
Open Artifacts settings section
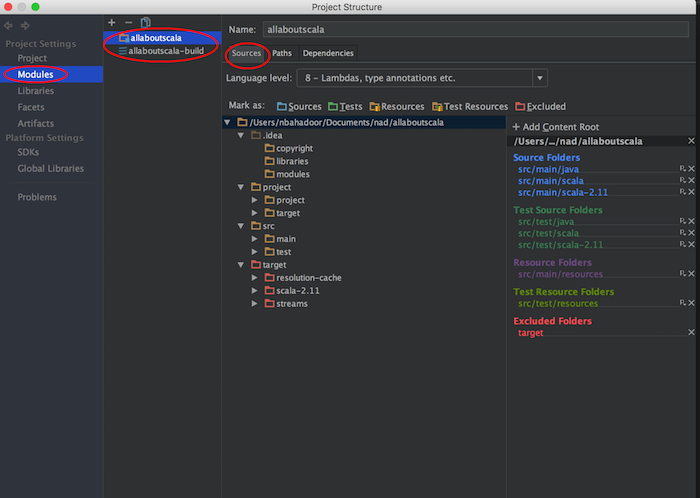coord(36,124)
